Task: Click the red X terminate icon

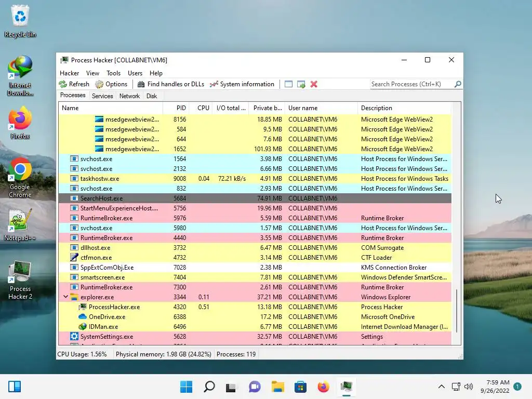Action: [x=314, y=84]
